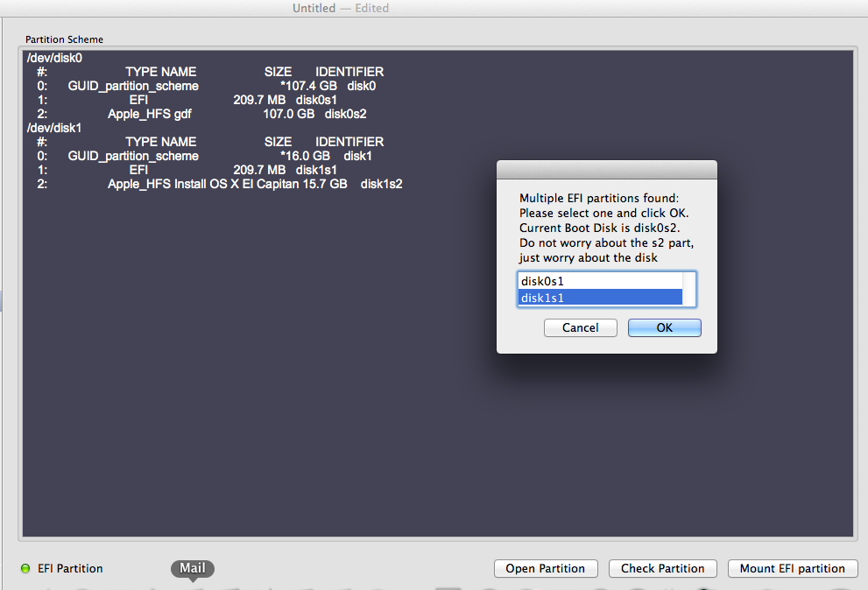This screenshot has width=868, height=590.
Task: Click Apple_HFS Install OS X El Capitan row
Action: pos(220,184)
